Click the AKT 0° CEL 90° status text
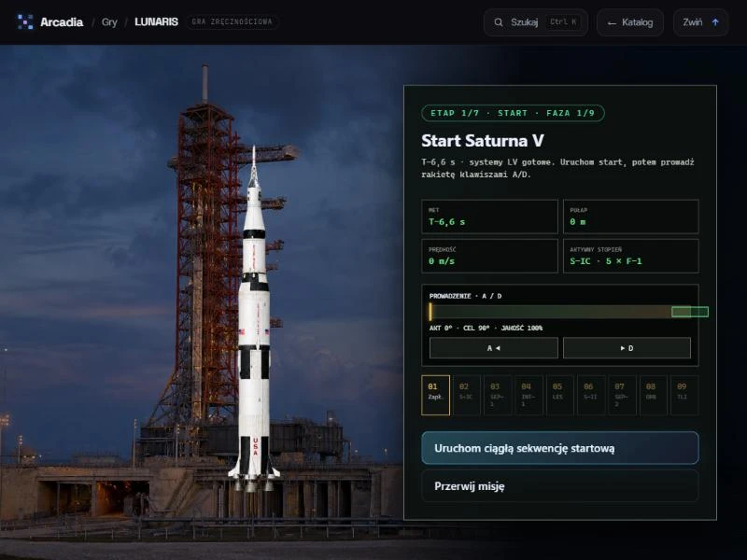 click(486, 329)
